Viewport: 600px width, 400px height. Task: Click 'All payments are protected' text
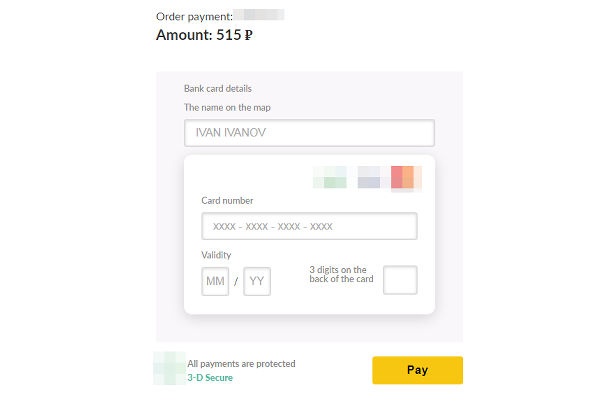click(241, 364)
